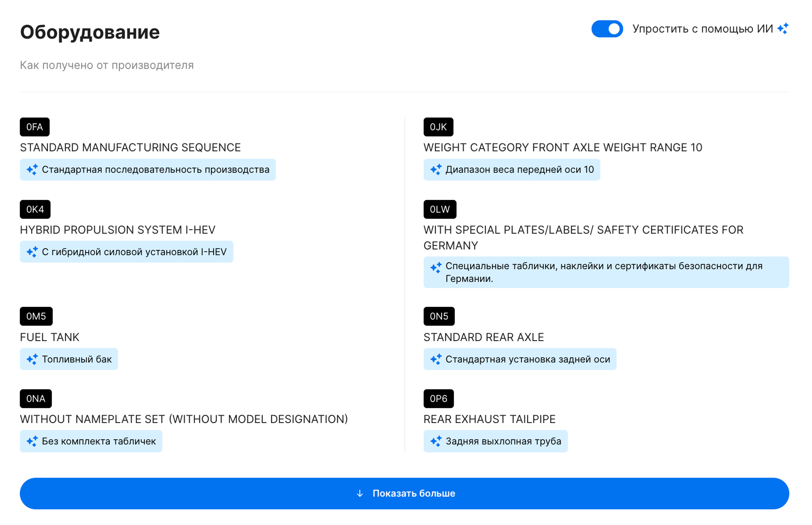Select the 0FA code badge
Screen dimensions: 812x525
[x=34, y=127]
